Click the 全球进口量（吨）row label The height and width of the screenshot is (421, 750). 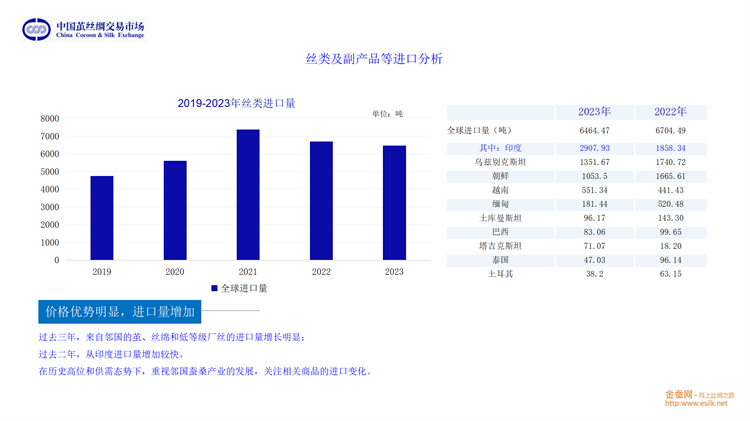(480, 130)
